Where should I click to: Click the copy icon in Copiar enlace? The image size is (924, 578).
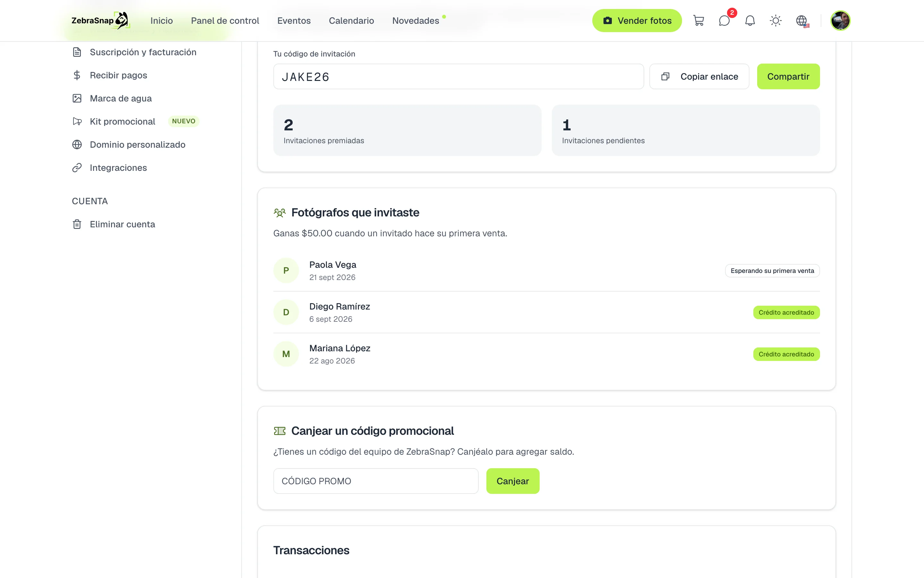point(665,76)
